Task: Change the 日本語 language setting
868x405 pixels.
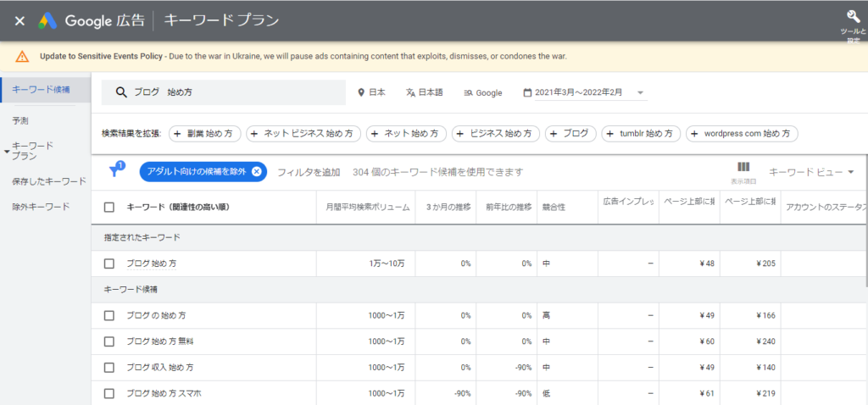Action: (424, 92)
